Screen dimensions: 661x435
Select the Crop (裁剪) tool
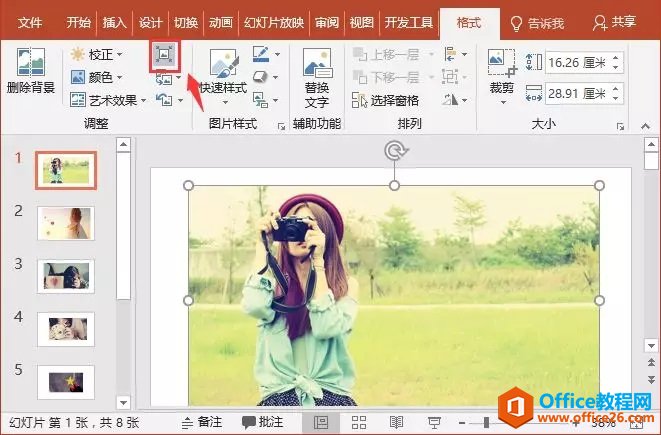(500, 78)
